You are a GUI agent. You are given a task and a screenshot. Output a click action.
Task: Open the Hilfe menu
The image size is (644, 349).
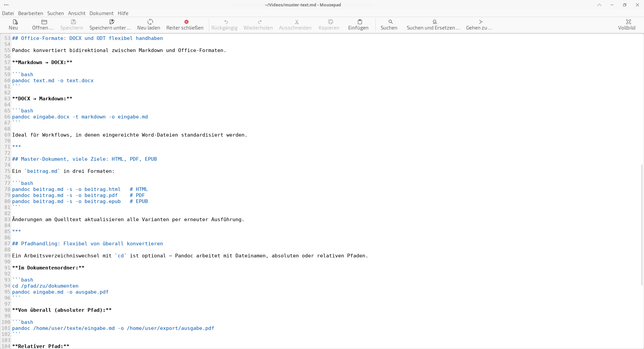pyautogui.click(x=123, y=13)
